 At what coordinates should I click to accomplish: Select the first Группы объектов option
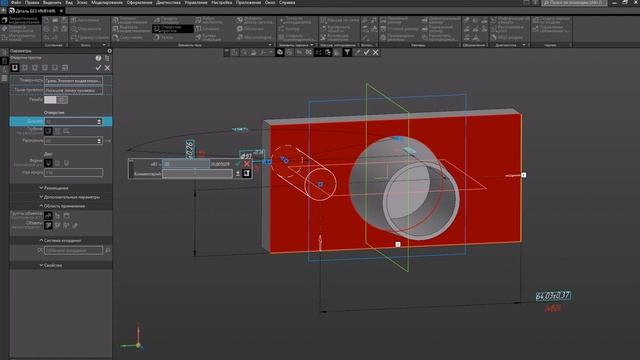tap(48, 216)
